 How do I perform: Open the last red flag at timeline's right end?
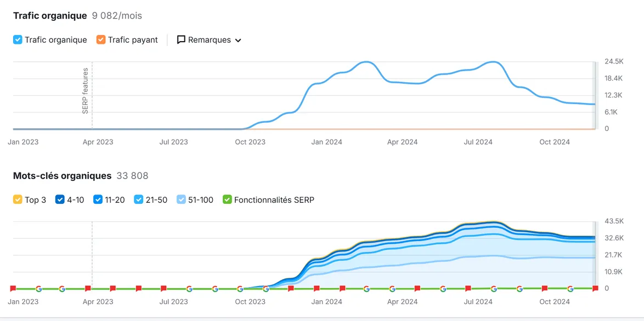click(595, 288)
